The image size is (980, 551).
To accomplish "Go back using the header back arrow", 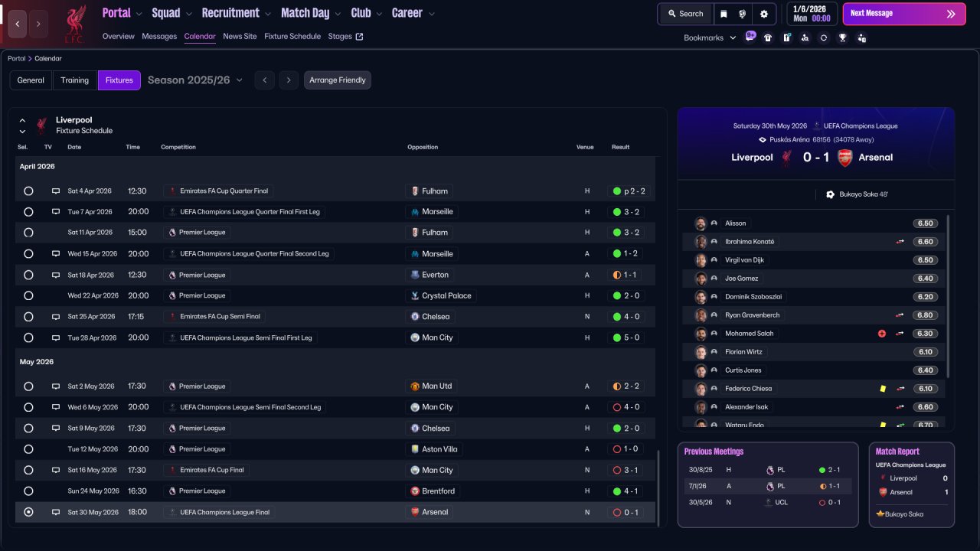I will pyautogui.click(x=18, y=24).
